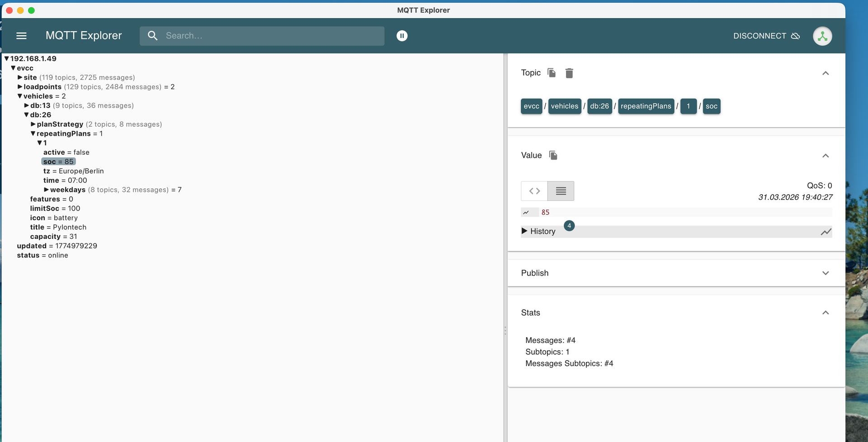Open history chart icon on right

(x=826, y=232)
